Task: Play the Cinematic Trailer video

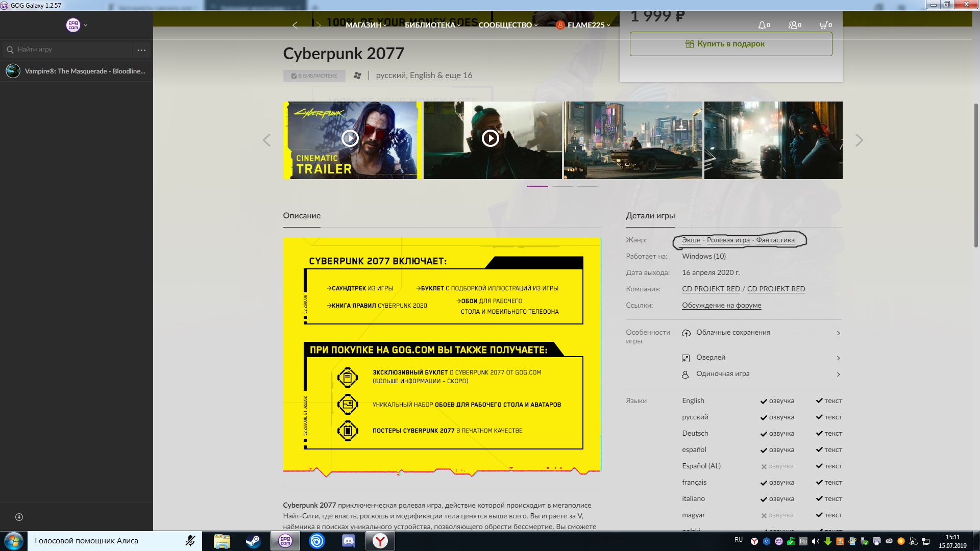Action: tap(350, 138)
